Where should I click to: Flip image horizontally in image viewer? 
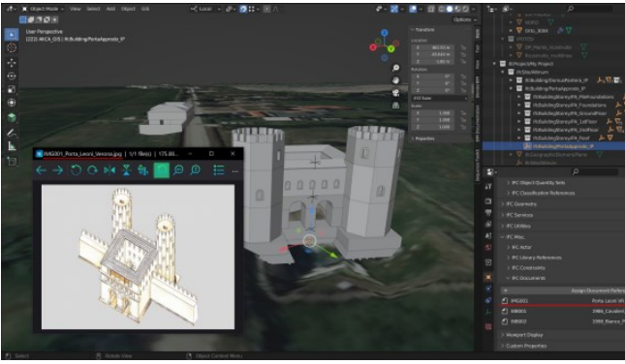[109, 170]
